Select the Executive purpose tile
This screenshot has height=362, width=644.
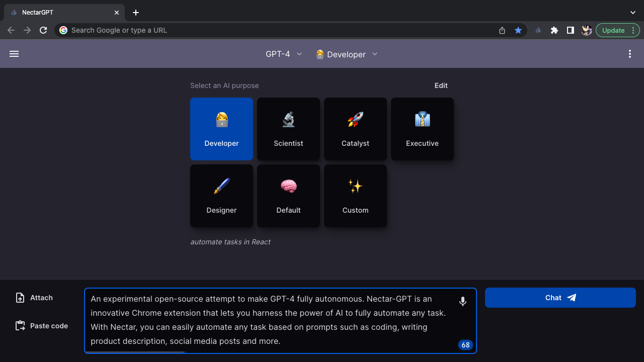[422, 129]
